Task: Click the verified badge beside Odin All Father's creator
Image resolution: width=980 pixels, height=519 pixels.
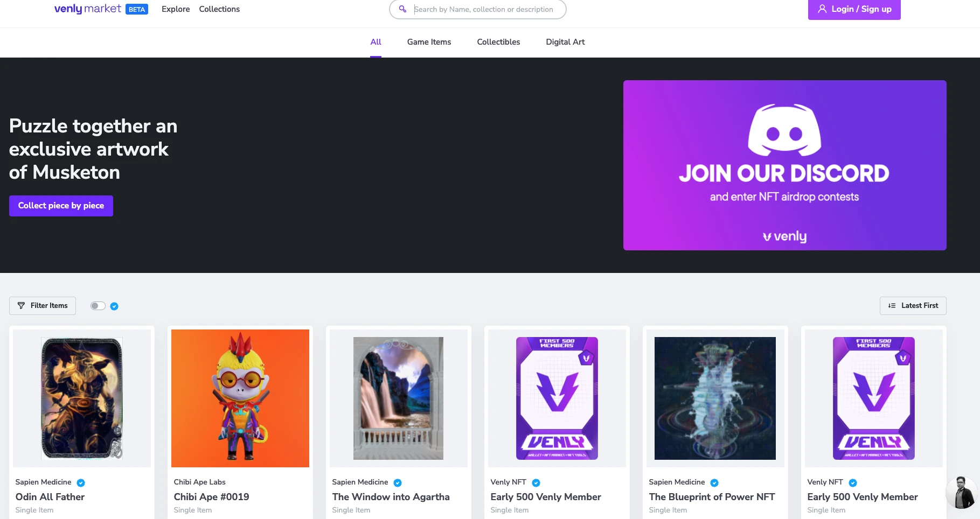Action: [x=81, y=483]
